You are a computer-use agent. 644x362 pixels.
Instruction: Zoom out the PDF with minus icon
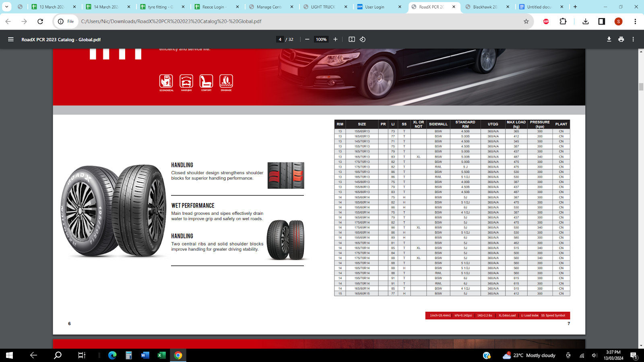307,39
